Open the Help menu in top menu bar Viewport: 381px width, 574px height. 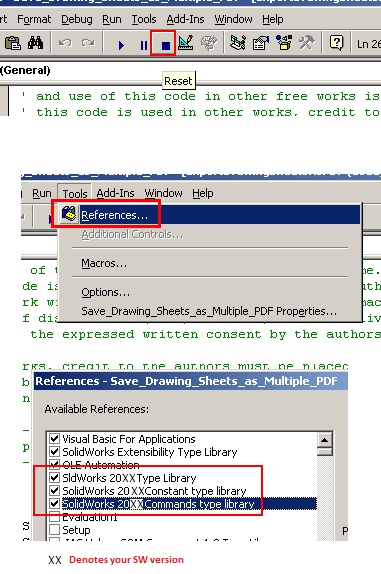point(273,19)
